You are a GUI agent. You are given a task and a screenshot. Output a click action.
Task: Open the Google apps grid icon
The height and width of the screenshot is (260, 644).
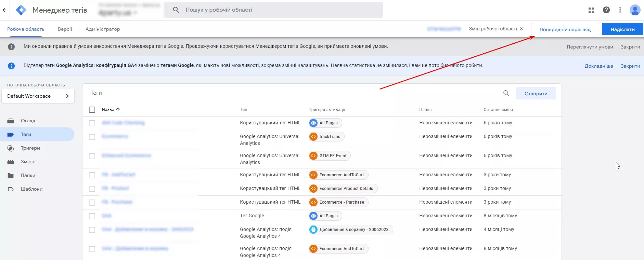[591, 10]
